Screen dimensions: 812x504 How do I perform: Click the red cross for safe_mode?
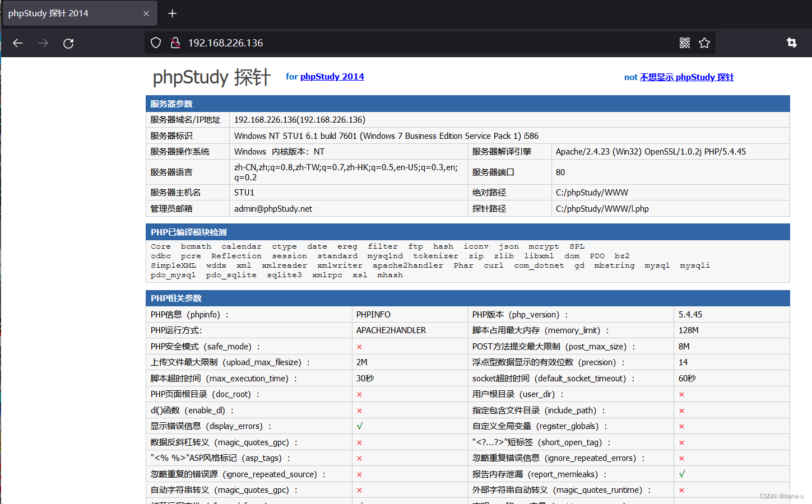[359, 347]
